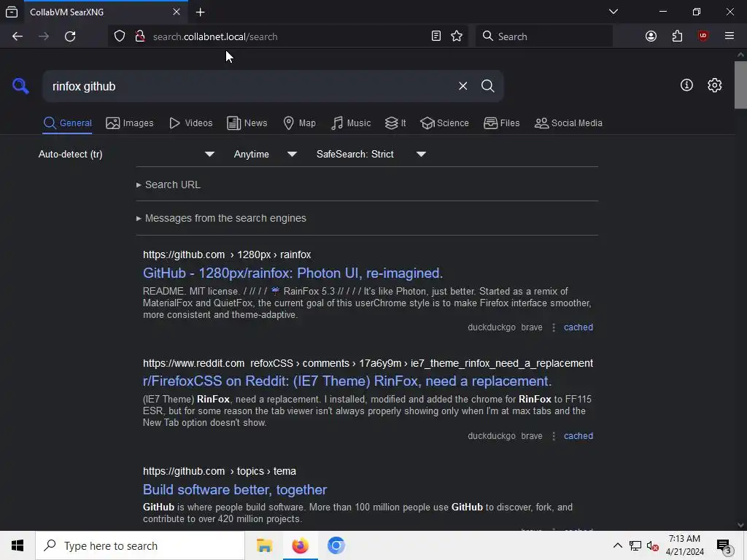
Task: Open cached version of Reddit result
Action: tap(578, 436)
